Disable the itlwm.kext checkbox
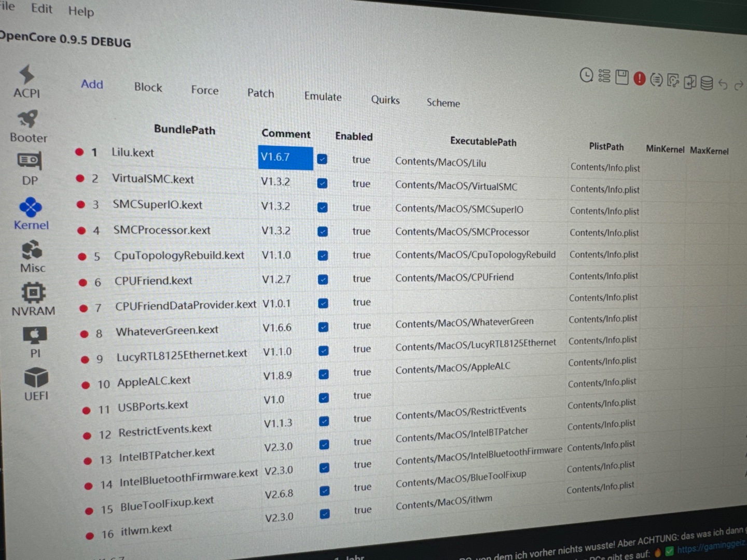Viewport: 747px width, 560px height. pyautogui.click(x=325, y=513)
